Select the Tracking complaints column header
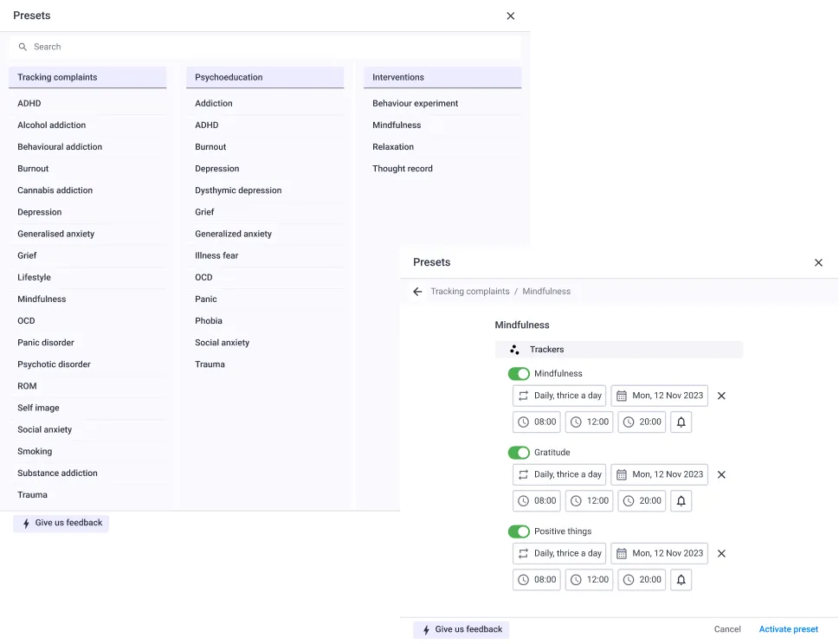The width and height of the screenshot is (839, 644). 87,78
